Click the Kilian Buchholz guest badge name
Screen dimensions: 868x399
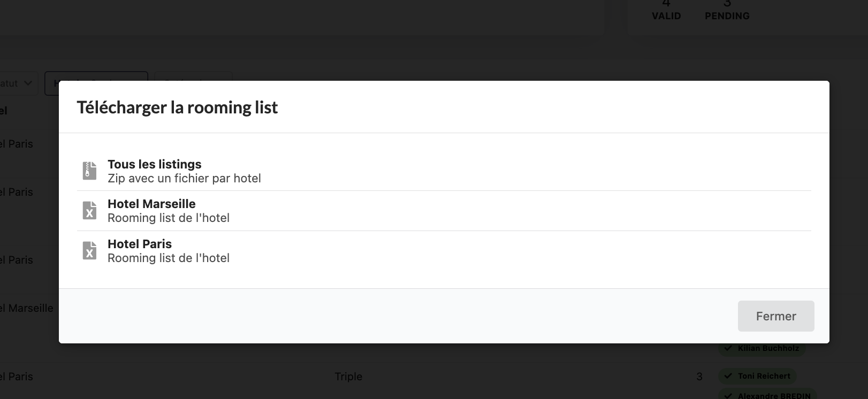[768, 348]
